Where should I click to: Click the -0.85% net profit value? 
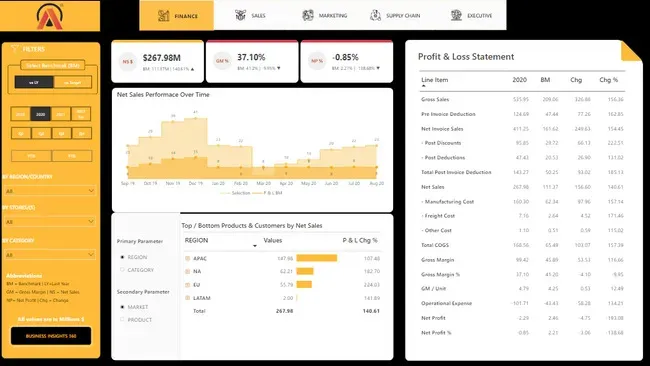pos(345,57)
